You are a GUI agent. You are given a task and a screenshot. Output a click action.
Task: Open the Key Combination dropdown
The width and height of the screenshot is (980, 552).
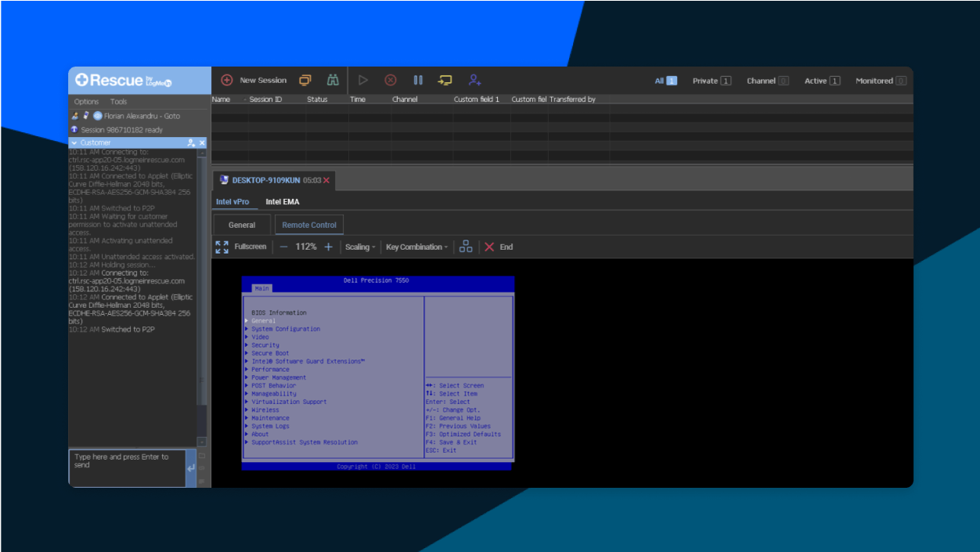click(416, 246)
